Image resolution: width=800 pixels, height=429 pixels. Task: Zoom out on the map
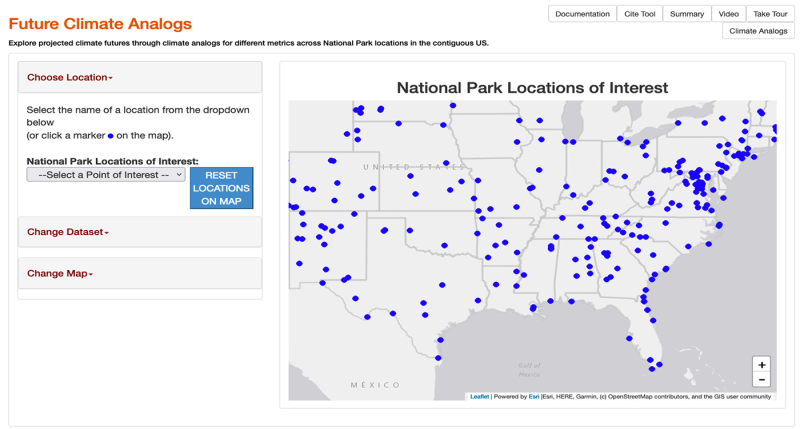click(762, 380)
